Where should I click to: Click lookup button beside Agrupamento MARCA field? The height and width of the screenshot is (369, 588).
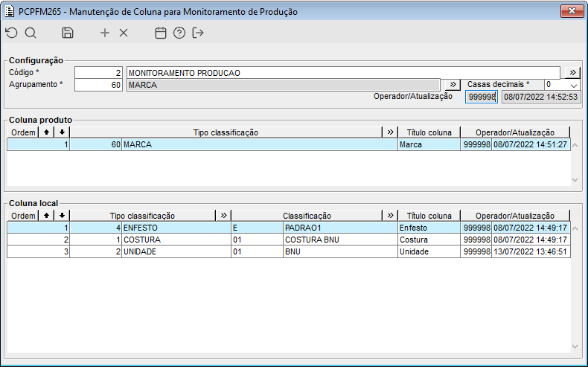453,85
